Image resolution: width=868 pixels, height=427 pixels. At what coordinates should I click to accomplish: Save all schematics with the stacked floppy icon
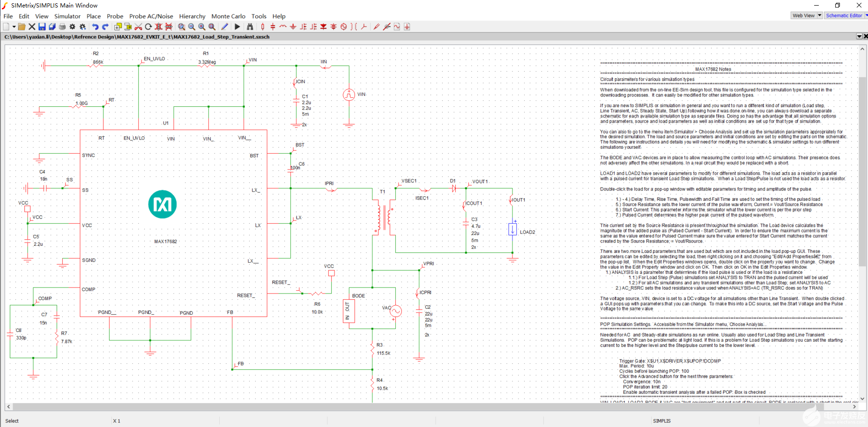[x=52, y=27]
